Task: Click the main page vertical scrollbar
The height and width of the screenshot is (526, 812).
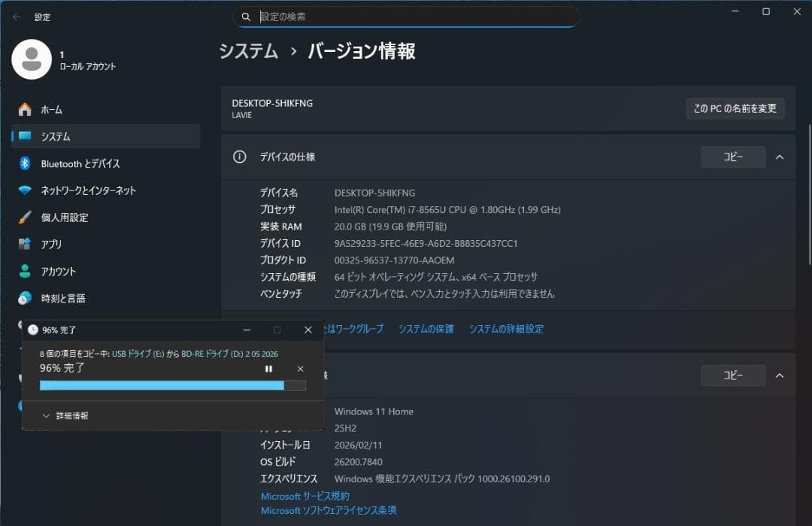Action: tap(809, 194)
